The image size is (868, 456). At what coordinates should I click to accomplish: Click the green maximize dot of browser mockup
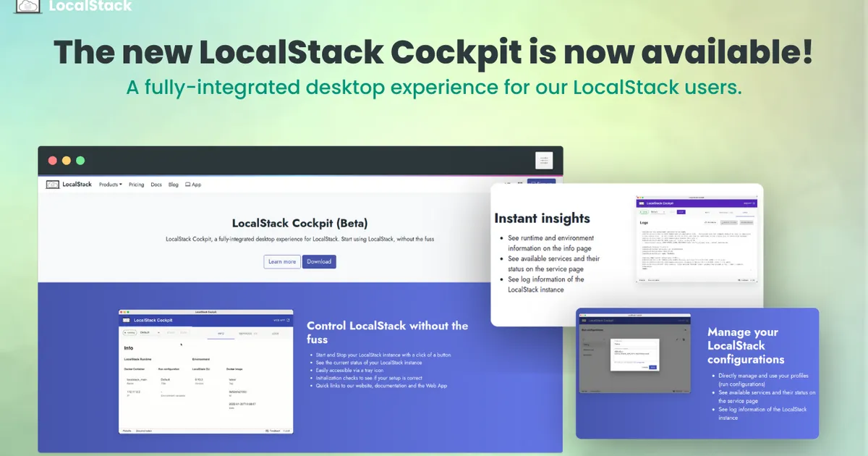pyautogui.click(x=80, y=161)
